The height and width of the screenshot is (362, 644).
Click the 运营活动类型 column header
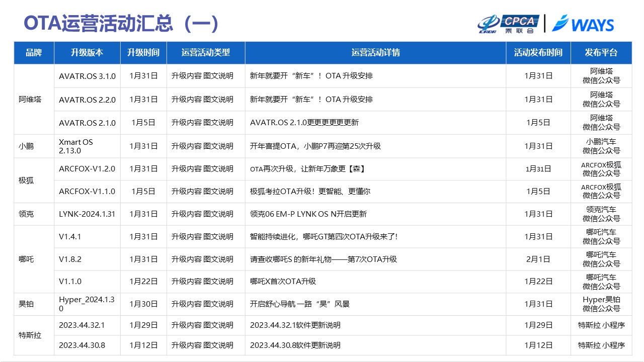coord(206,53)
